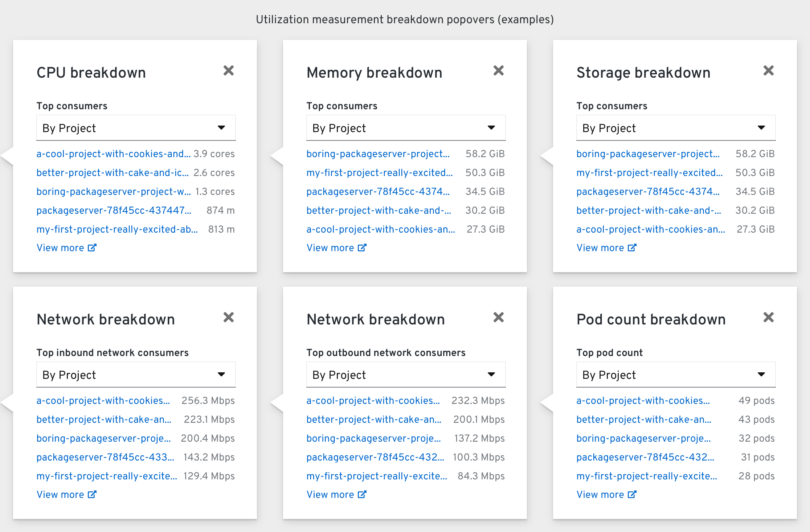Open a-cool-project link using 3.9 cores
Viewport: 810px width, 532px height.
tap(113, 154)
